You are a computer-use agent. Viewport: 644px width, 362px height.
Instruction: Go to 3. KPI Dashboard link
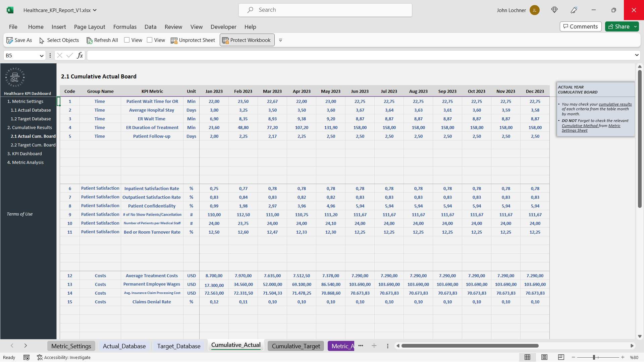(x=24, y=154)
